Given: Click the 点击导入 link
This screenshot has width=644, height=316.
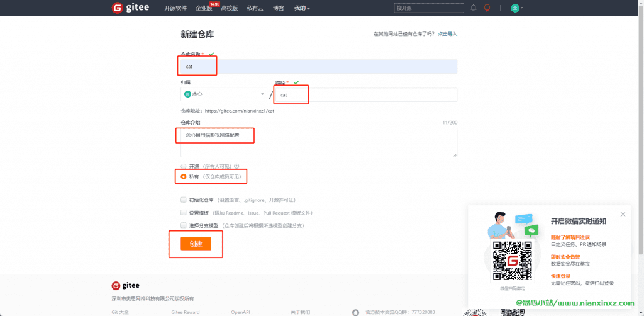Looking at the screenshot, I should coord(447,34).
